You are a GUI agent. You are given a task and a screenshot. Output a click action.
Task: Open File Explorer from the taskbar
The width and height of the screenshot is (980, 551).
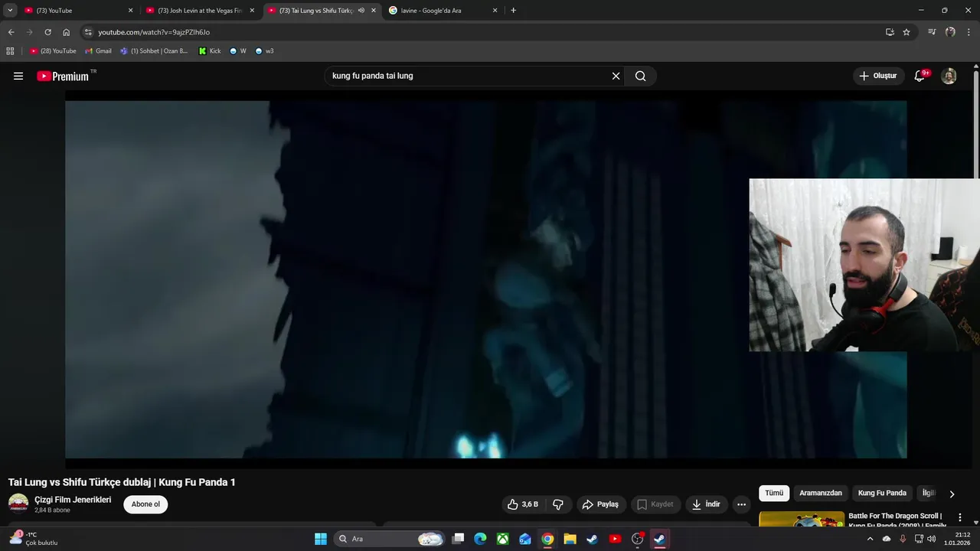570,539
